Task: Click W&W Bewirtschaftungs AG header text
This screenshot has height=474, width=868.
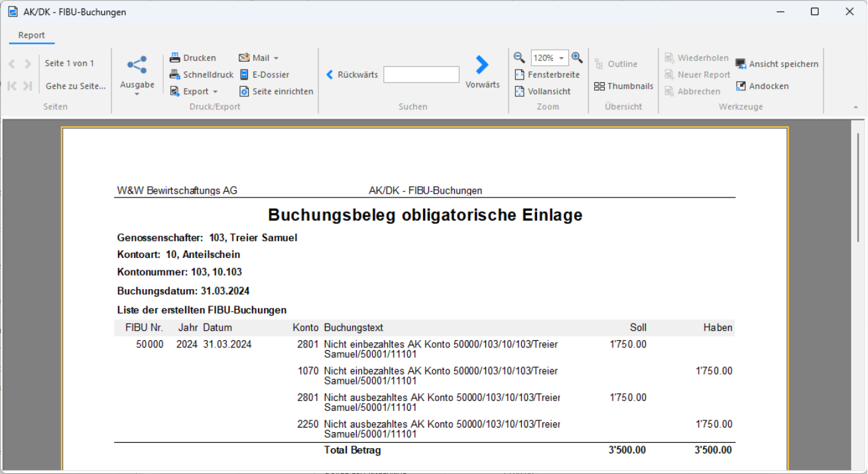Action: (177, 190)
